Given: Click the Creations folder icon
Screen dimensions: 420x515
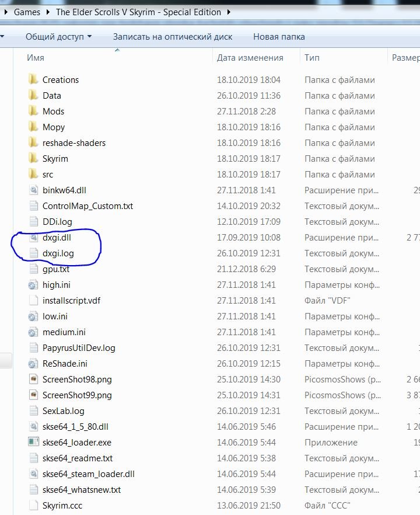Looking at the screenshot, I should 33,79.
